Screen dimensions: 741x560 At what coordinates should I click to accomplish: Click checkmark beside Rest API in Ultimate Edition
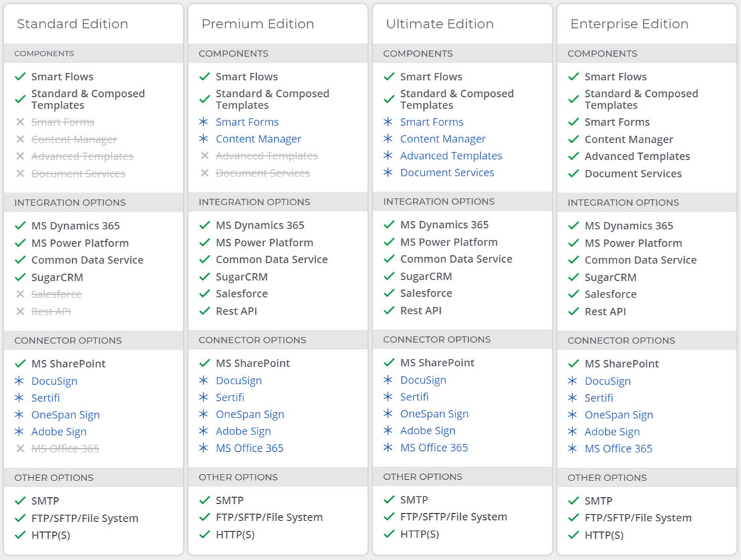pos(389,310)
